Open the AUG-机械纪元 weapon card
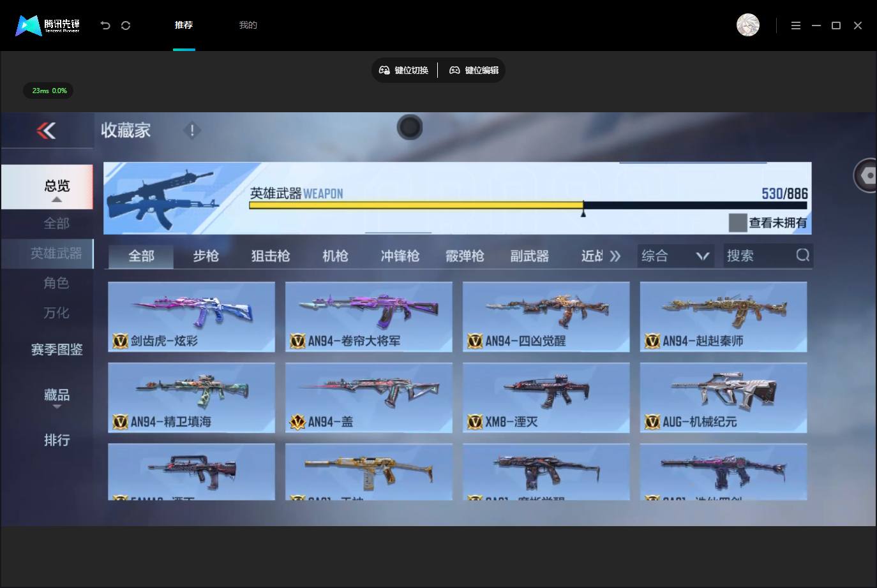 723,397
